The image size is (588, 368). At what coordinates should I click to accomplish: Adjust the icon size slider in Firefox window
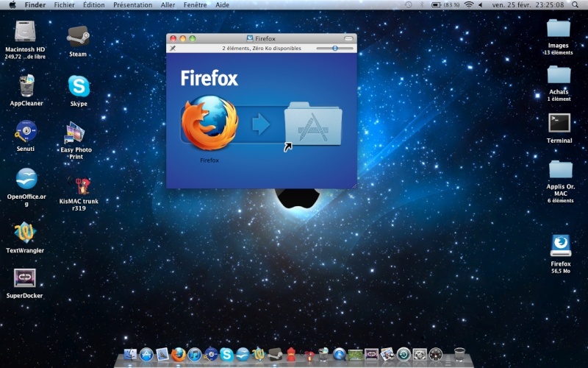point(335,48)
